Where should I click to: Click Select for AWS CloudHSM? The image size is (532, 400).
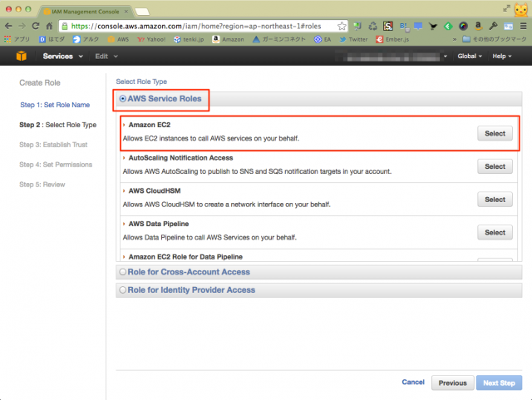(x=495, y=200)
